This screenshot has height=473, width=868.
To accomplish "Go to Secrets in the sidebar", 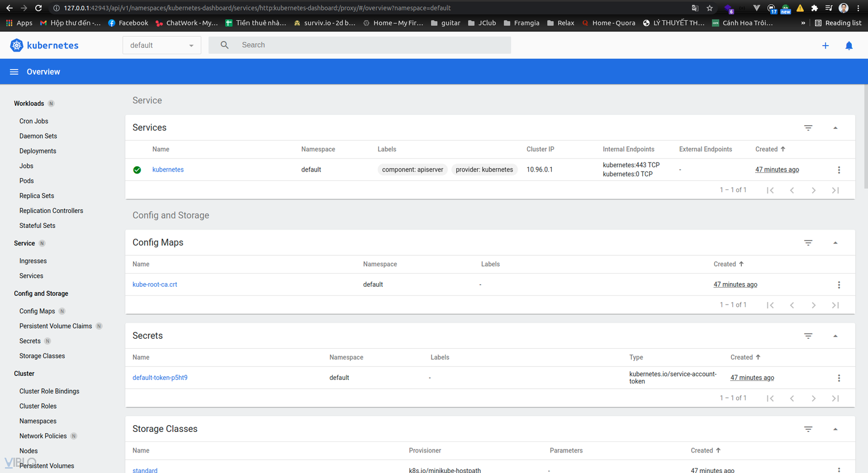I will coord(30,341).
